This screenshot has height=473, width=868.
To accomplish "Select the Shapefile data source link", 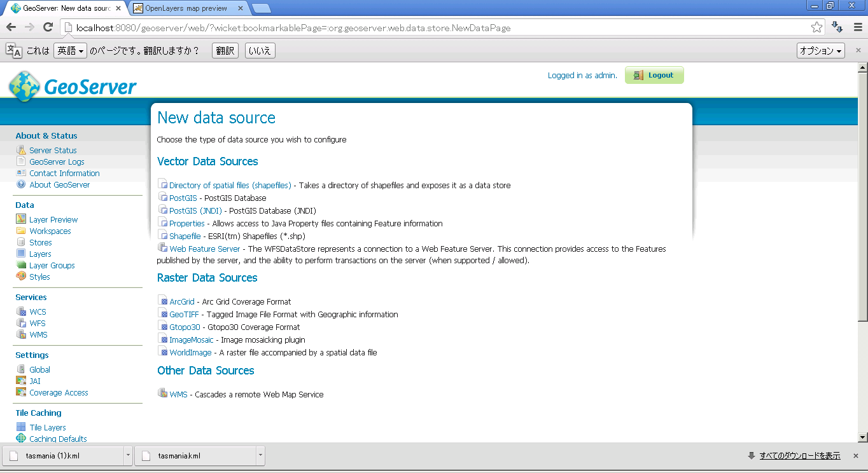I will tap(185, 236).
